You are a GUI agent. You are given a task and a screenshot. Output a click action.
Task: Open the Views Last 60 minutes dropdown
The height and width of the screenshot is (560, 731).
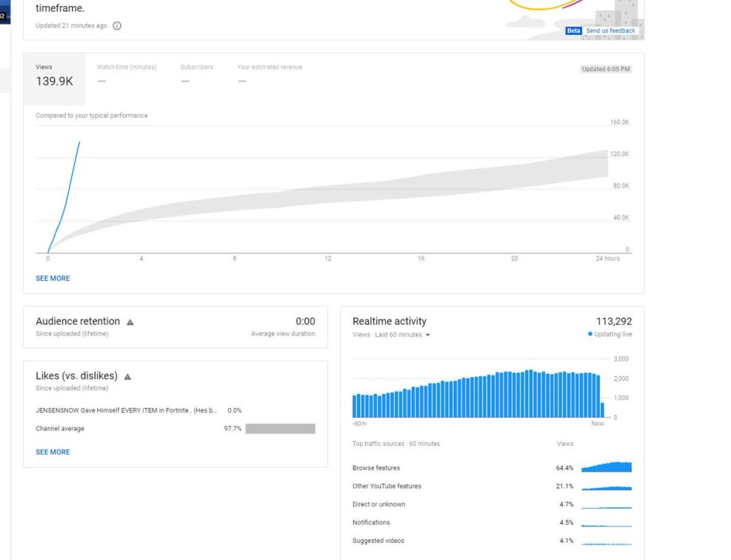tap(427, 335)
